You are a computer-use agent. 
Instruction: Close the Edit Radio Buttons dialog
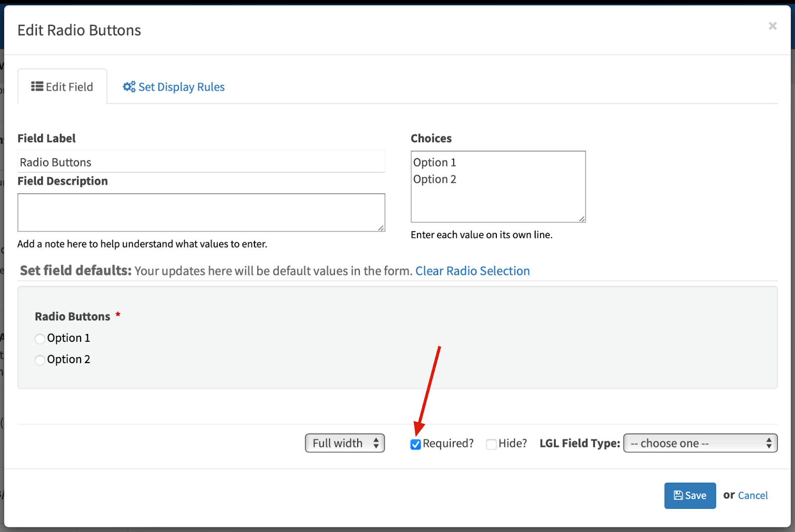pos(772,26)
